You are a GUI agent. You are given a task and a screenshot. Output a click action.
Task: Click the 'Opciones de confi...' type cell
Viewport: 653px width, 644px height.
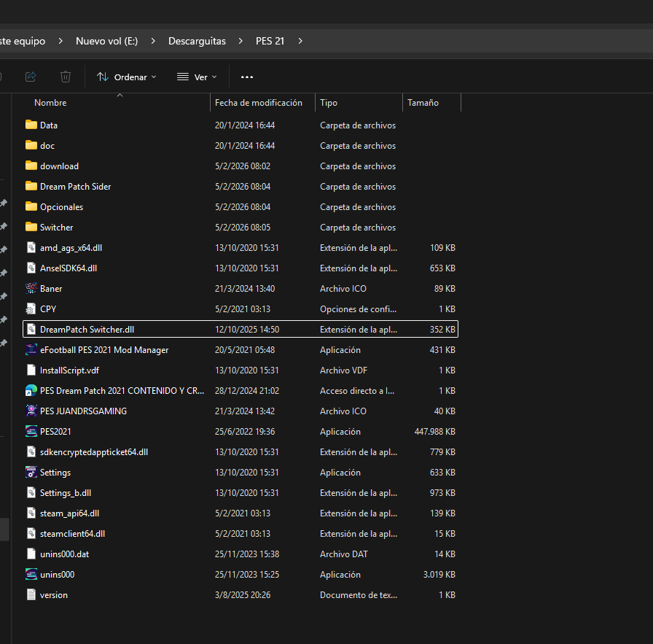tap(358, 309)
